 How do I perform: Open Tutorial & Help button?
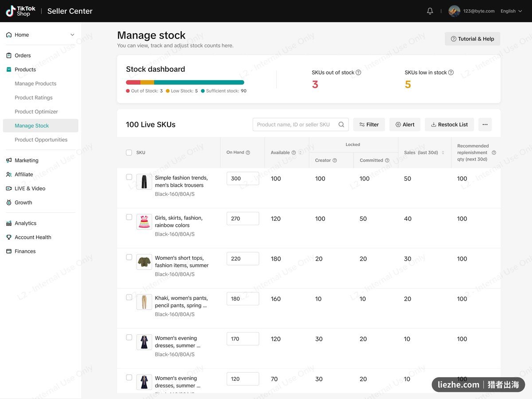[473, 39]
